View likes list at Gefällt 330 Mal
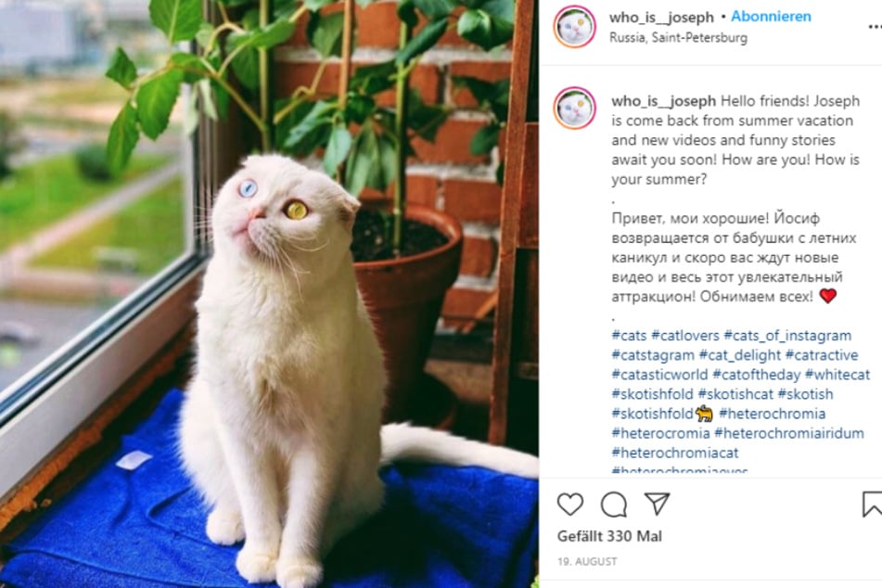Image resolution: width=882 pixels, height=588 pixels. pos(609,536)
